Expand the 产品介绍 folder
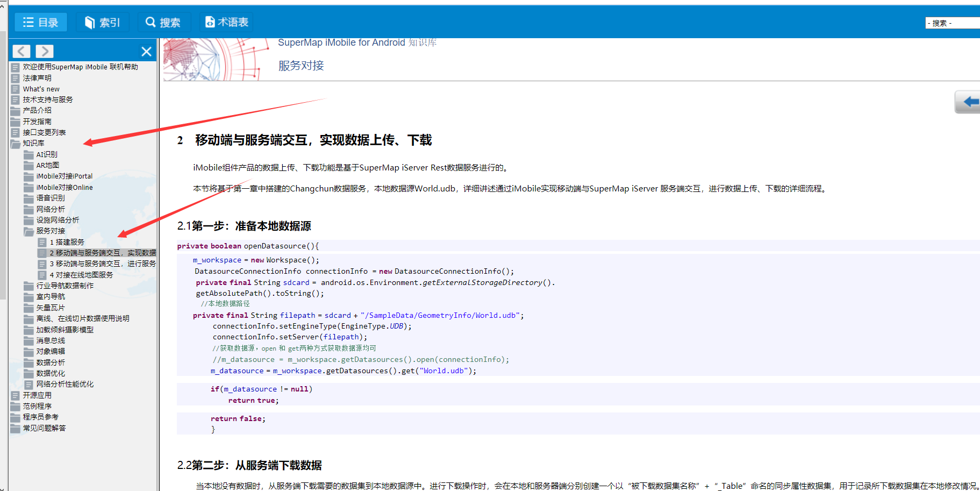Image resolution: width=980 pixels, height=491 pixels. (x=37, y=110)
